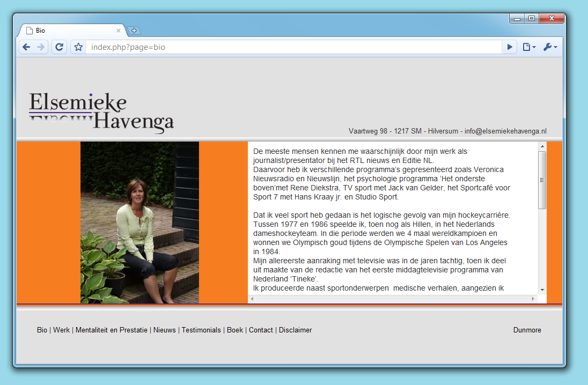Open a new tab with the plus button

point(134,31)
